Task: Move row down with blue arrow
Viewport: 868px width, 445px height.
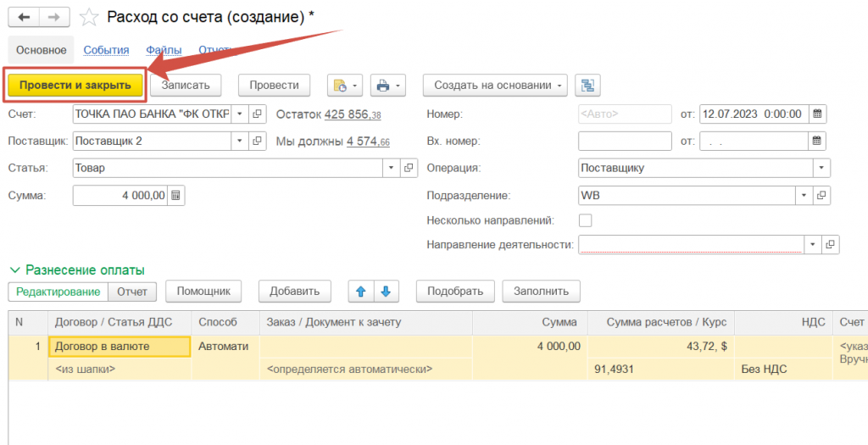Action: click(386, 292)
